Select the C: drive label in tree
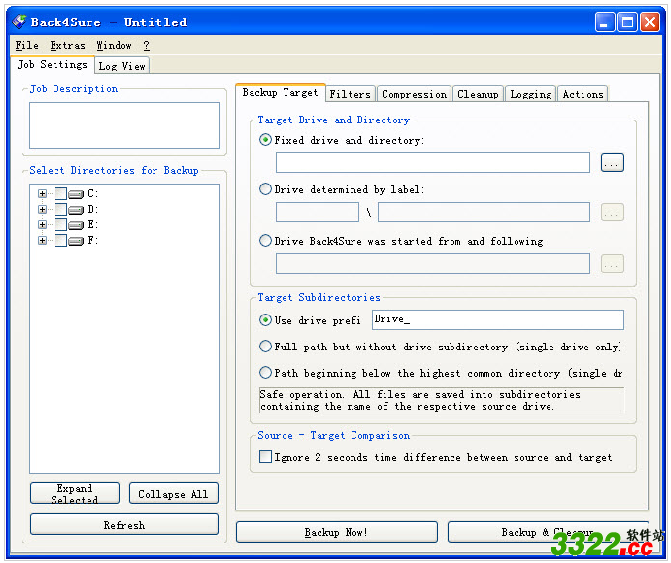Screen dimensions: 671x563 point(92,193)
